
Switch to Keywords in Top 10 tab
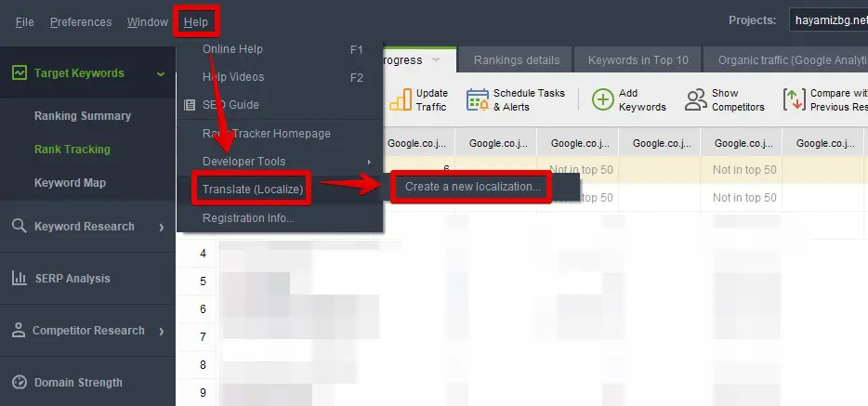638,60
